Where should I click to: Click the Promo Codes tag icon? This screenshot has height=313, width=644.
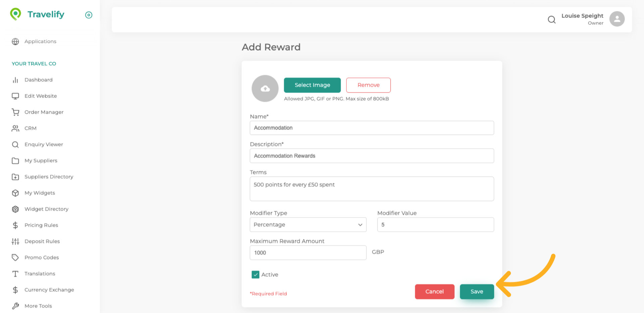point(15,257)
